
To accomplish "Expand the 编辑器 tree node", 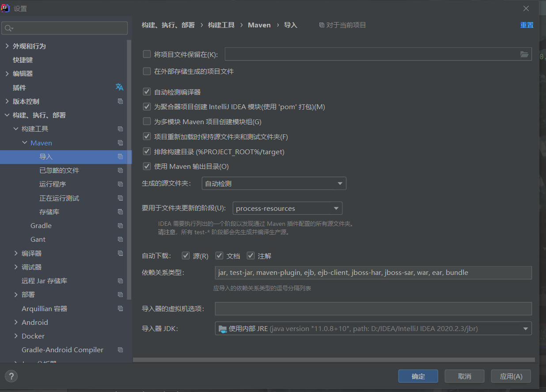I will (7, 73).
